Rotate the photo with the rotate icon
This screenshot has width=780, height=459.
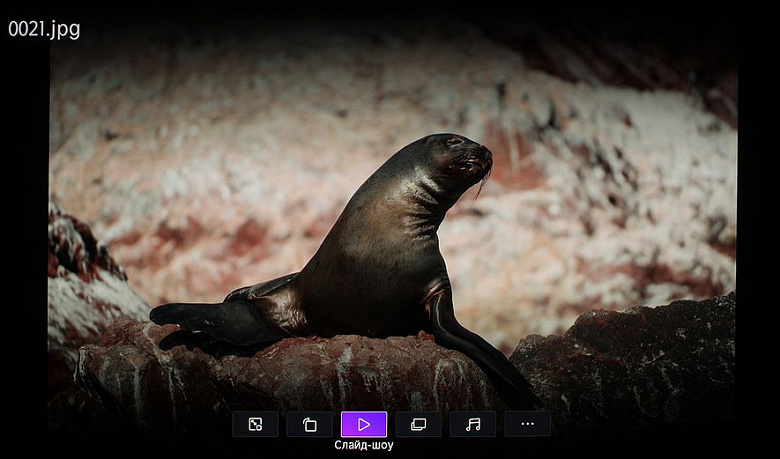point(309,424)
